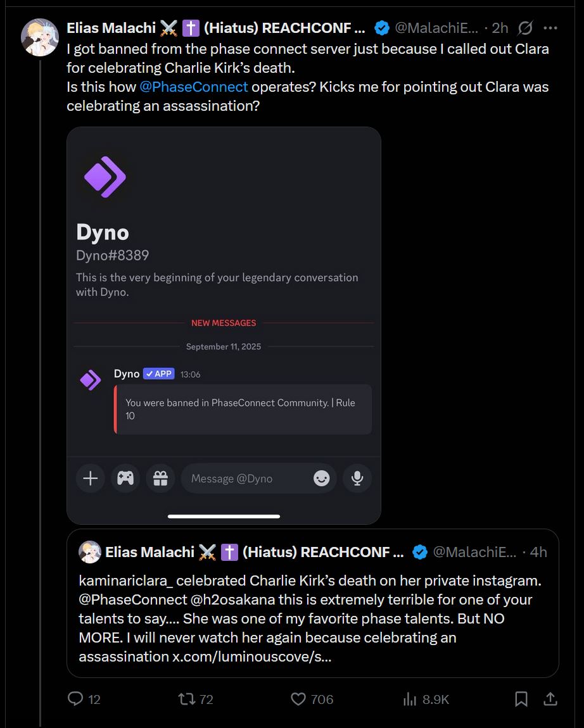Open the more options ellipsis menu
The width and height of the screenshot is (584, 728).
point(550,28)
